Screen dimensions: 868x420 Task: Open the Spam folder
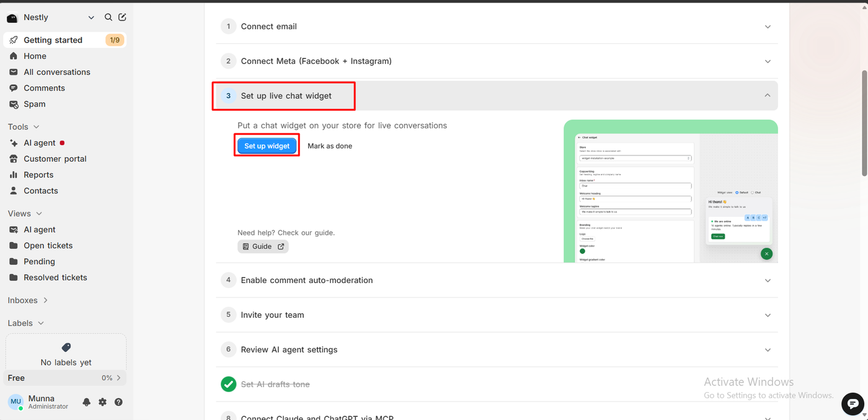(65, 104)
